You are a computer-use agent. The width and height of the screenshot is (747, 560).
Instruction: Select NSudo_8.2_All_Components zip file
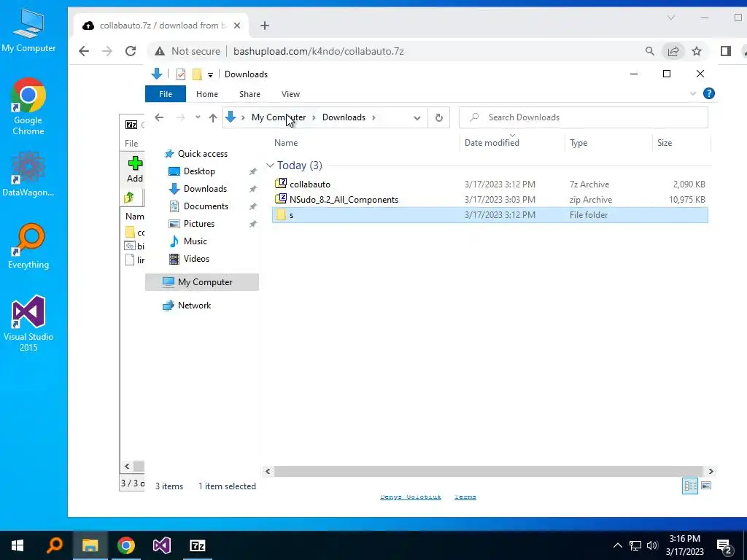point(489,200)
